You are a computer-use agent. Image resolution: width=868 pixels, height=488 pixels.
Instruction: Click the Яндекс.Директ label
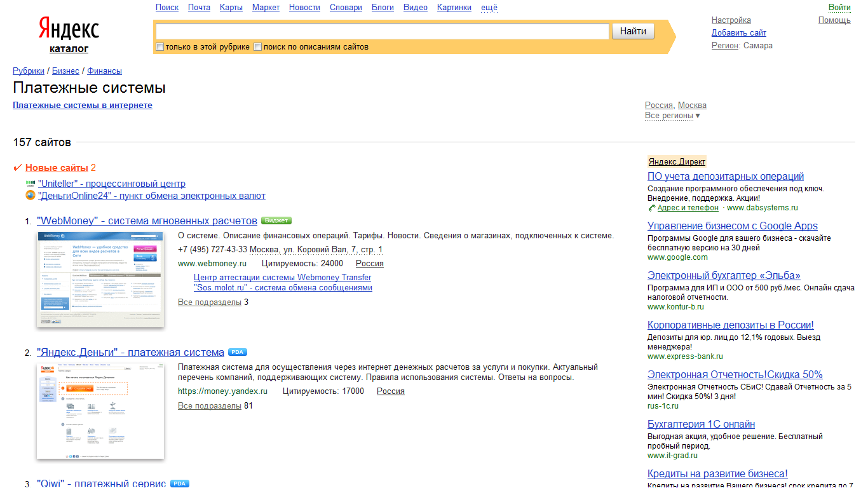677,162
